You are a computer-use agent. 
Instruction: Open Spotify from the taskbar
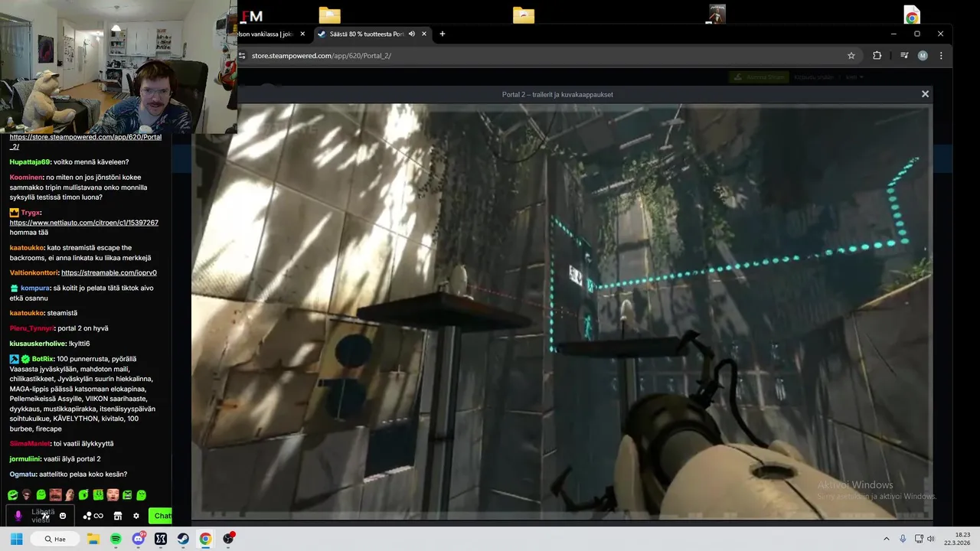(116, 539)
